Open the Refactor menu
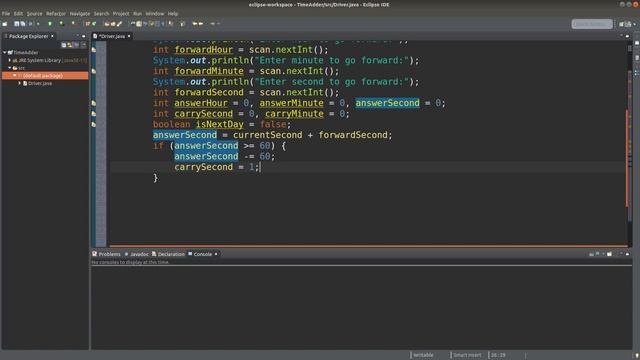Viewport: 640px width, 360px height. point(56,13)
